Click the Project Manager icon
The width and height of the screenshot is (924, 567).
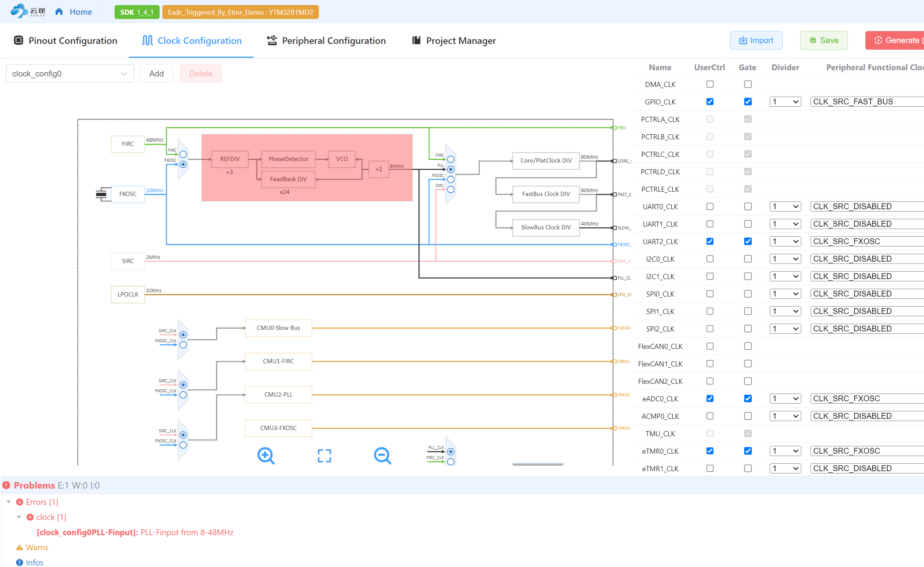pos(416,40)
